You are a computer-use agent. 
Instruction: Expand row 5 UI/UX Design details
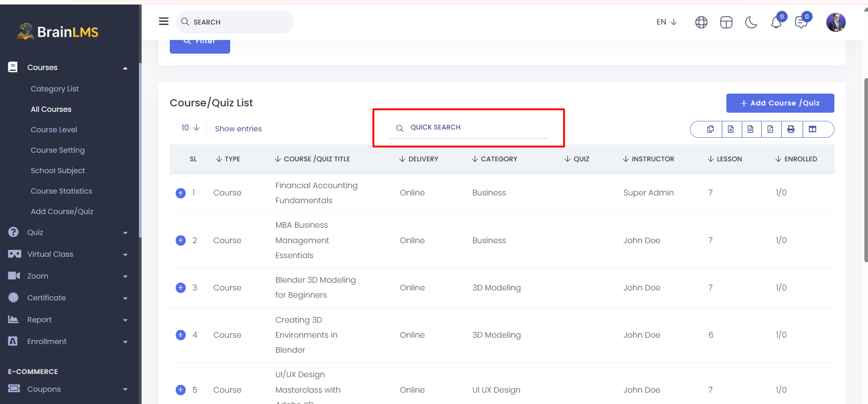181,390
